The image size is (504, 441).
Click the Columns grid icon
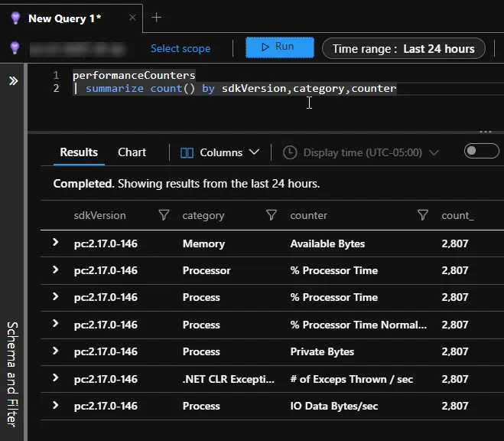(187, 152)
